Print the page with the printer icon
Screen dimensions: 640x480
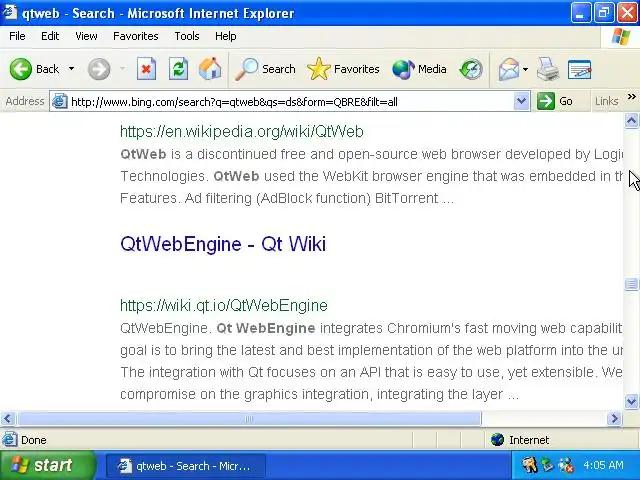click(548, 69)
